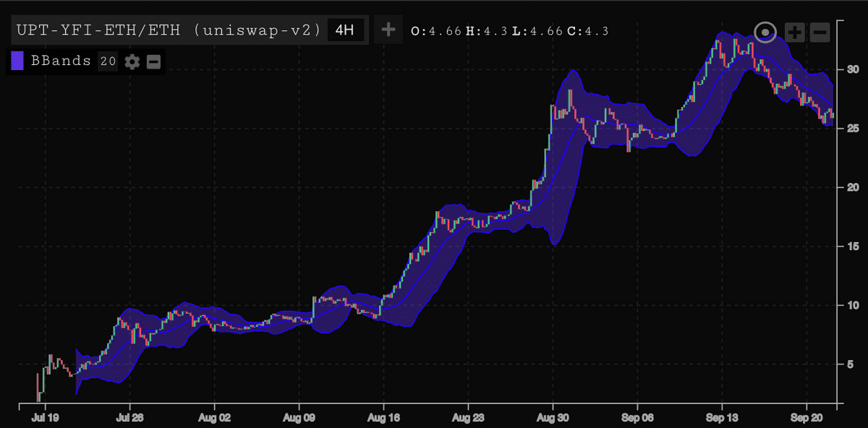Change the 4H timeframe interval

[346, 30]
